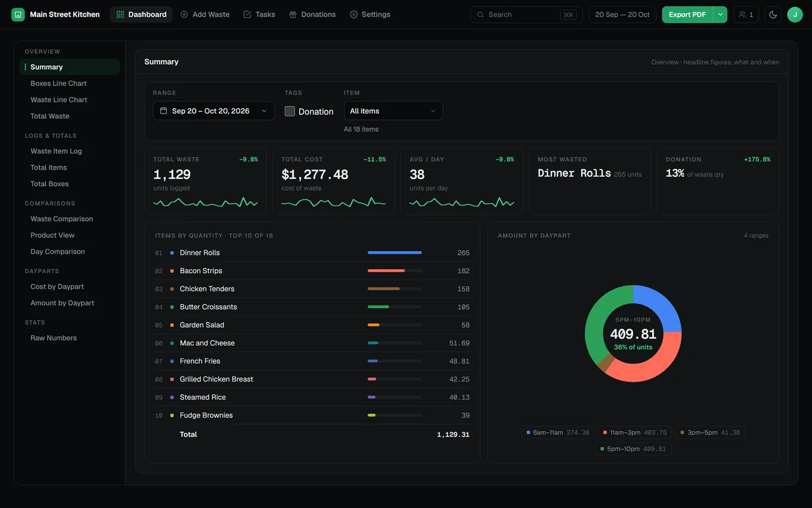Open the user avatar J
This screenshot has width=812, height=508.
click(x=795, y=15)
